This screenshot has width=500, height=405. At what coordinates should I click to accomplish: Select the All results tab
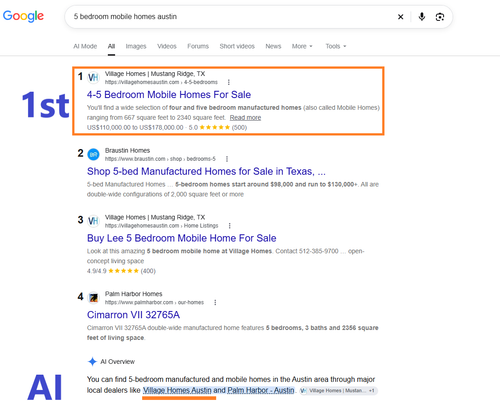click(111, 46)
